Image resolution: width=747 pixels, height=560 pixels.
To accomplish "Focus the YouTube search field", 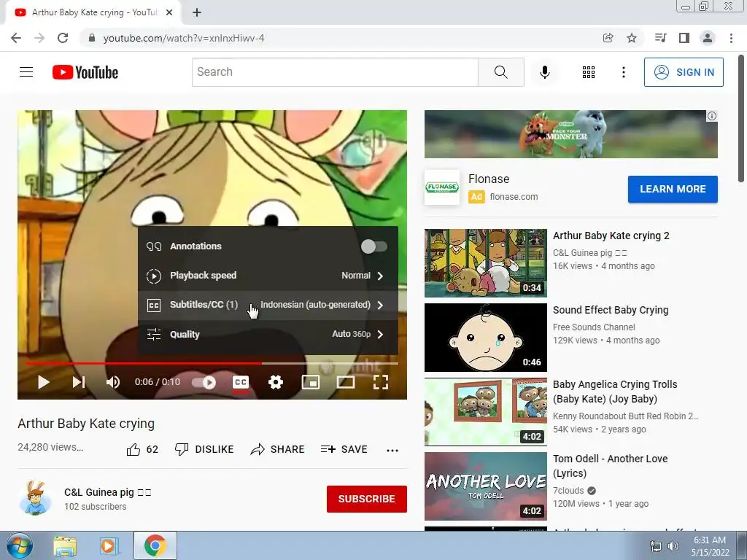I will coord(335,72).
